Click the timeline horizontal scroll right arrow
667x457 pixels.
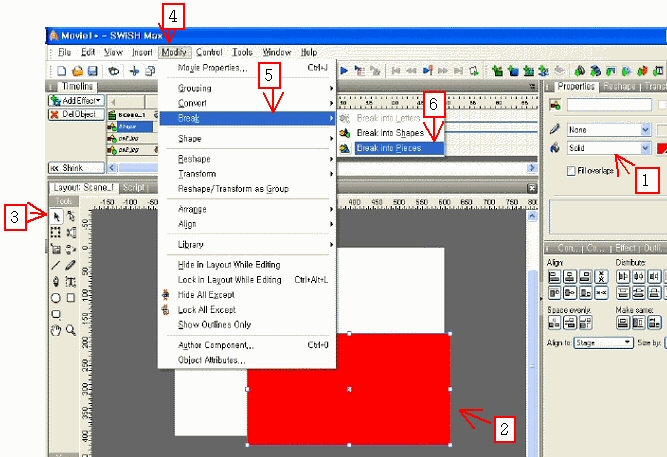click(x=532, y=168)
